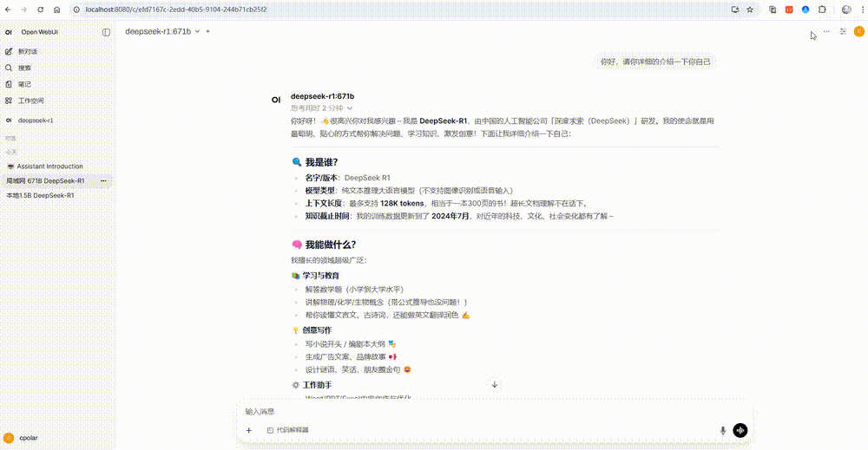Screen dimensions: 868x450
Task: Jump to bottom with the down arrow button
Action: click(x=495, y=385)
